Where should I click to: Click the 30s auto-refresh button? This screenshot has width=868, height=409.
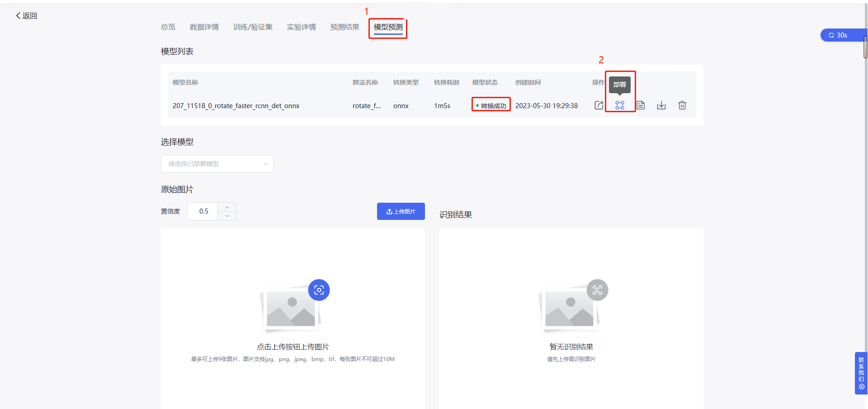[x=843, y=35]
